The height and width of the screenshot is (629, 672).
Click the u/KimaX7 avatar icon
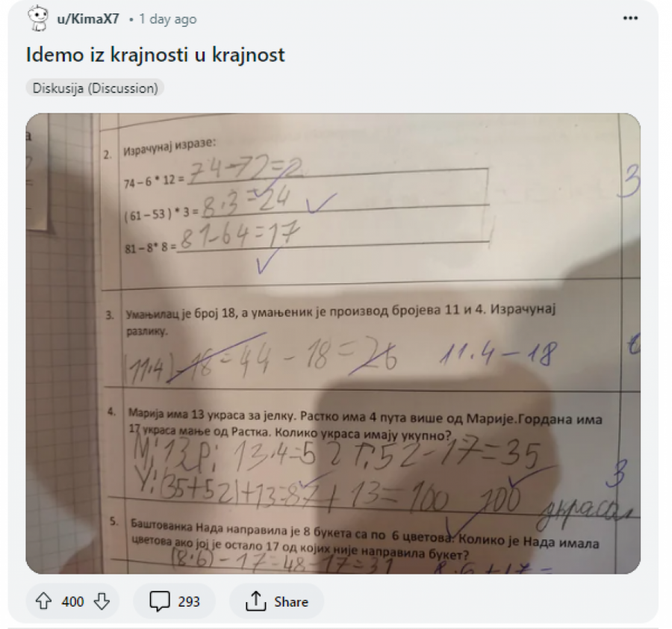(37, 19)
